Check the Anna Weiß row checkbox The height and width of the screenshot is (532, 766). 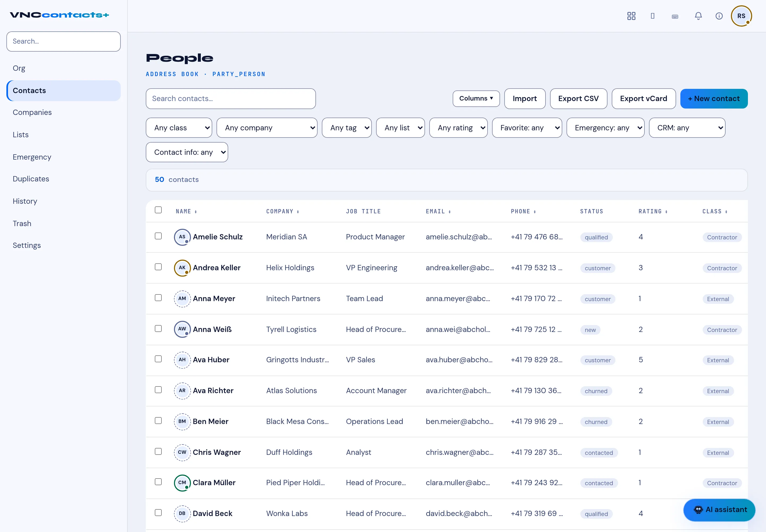[x=158, y=329]
